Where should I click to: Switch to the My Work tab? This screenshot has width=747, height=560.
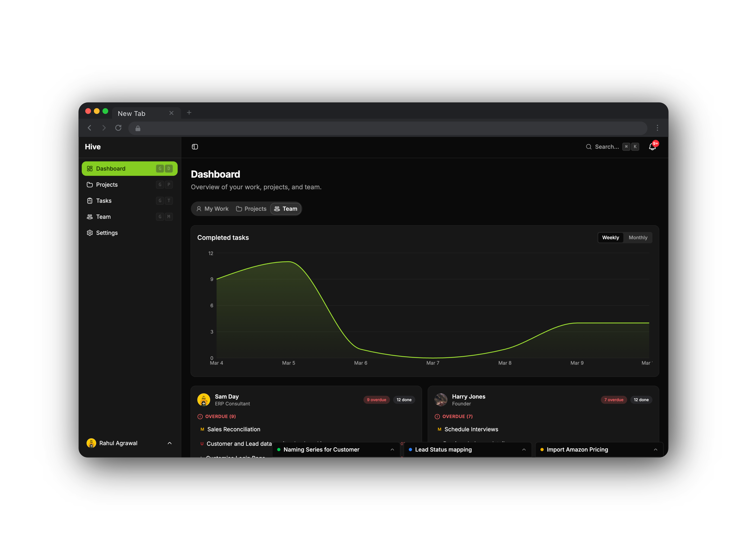[212, 209]
